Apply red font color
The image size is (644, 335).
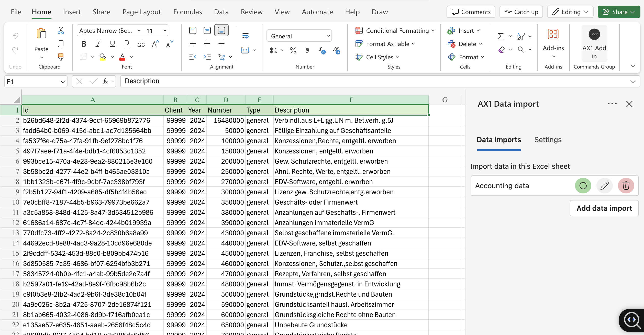(x=122, y=57)
